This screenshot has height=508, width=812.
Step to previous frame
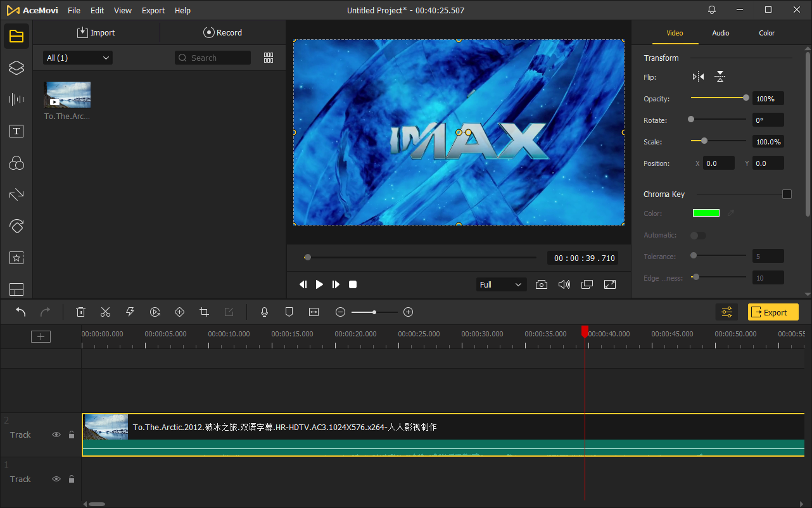(x=303, y=284)
